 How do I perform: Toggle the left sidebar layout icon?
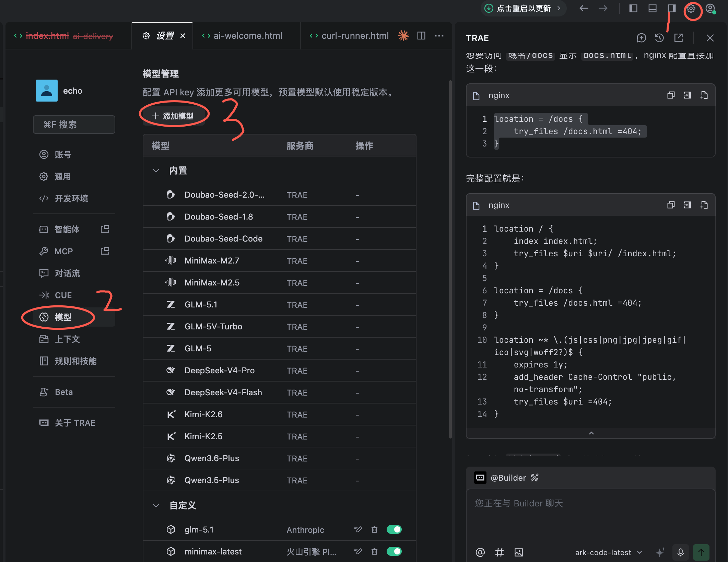click(633, 8)
